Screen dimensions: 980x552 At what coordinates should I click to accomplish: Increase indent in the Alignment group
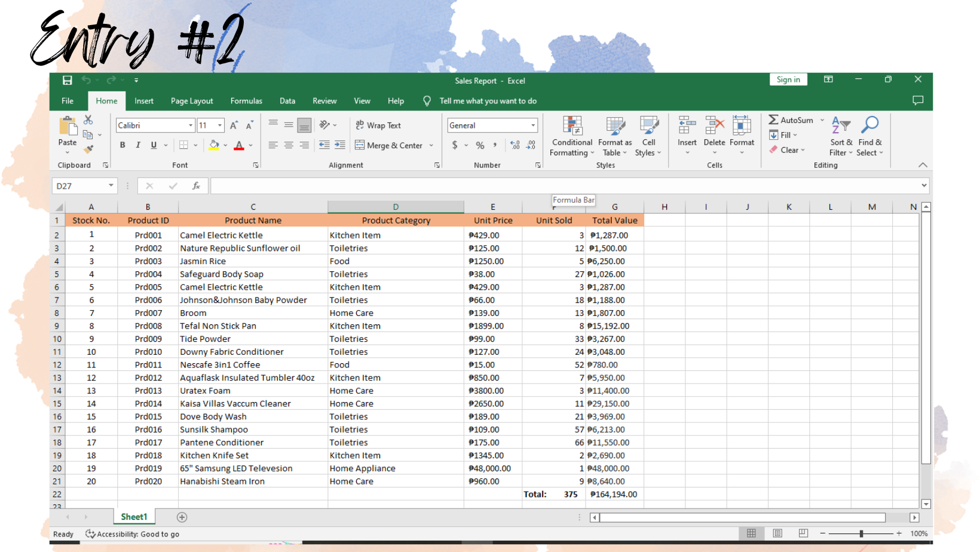(x=340, y=145)
